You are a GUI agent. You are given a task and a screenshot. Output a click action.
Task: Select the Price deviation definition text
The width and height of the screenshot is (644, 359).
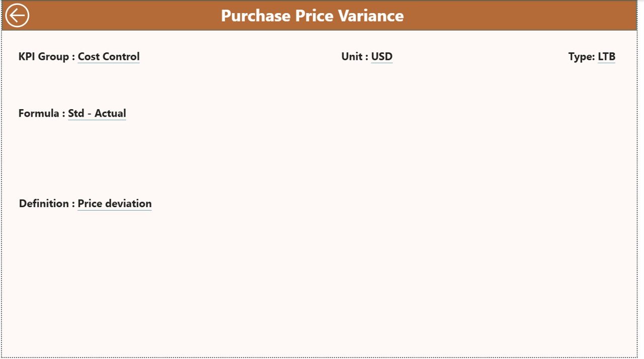point(114,203)
